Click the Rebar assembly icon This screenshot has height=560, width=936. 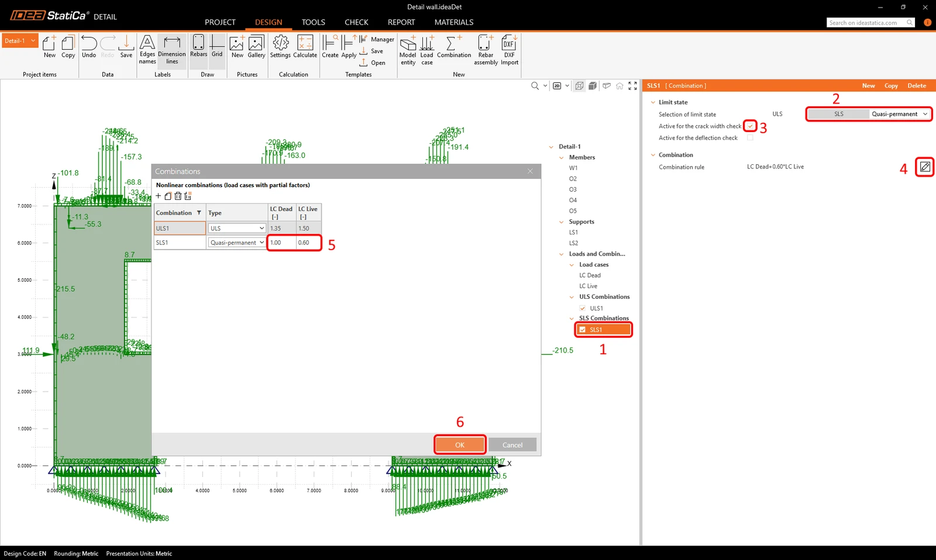(486, 50)
